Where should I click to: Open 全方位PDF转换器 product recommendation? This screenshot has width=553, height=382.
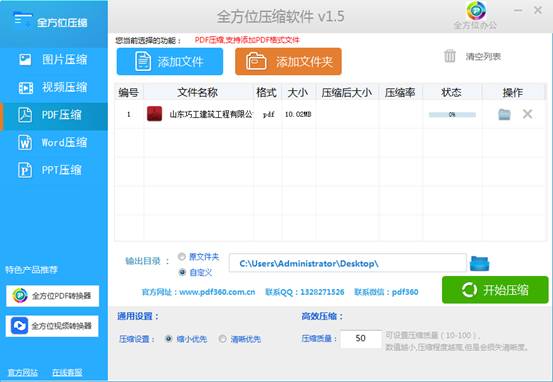click(53, 296)
